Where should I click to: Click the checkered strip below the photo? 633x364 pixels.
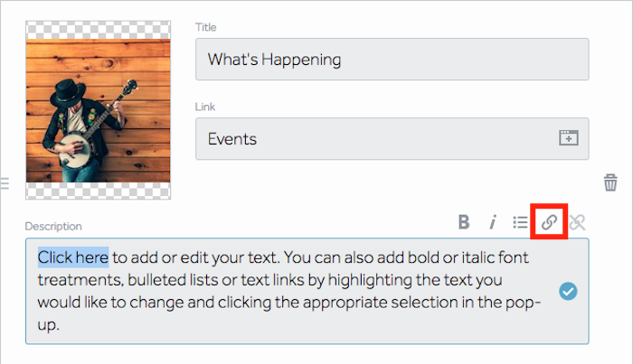[x=98, y=191]
